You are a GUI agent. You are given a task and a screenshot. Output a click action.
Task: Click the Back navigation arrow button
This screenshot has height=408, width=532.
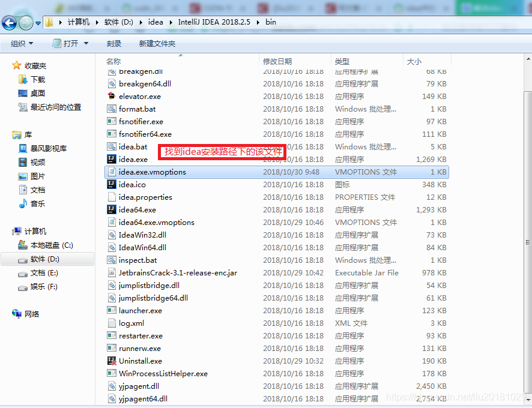click(x=9, y=23)
